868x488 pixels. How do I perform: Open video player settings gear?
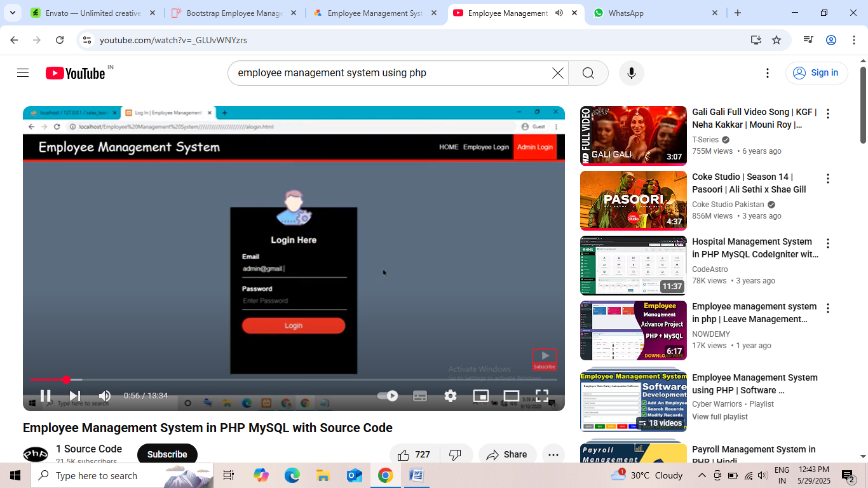[x=451, y=396]
